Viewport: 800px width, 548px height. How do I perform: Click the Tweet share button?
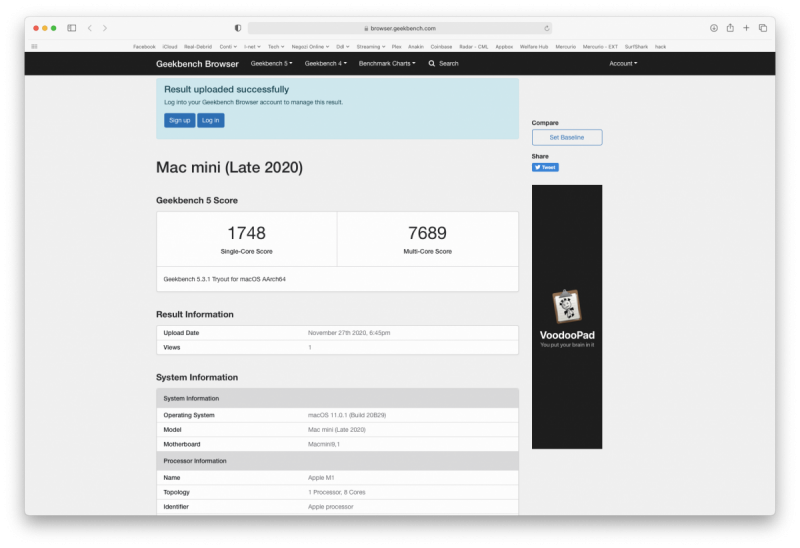545,167
